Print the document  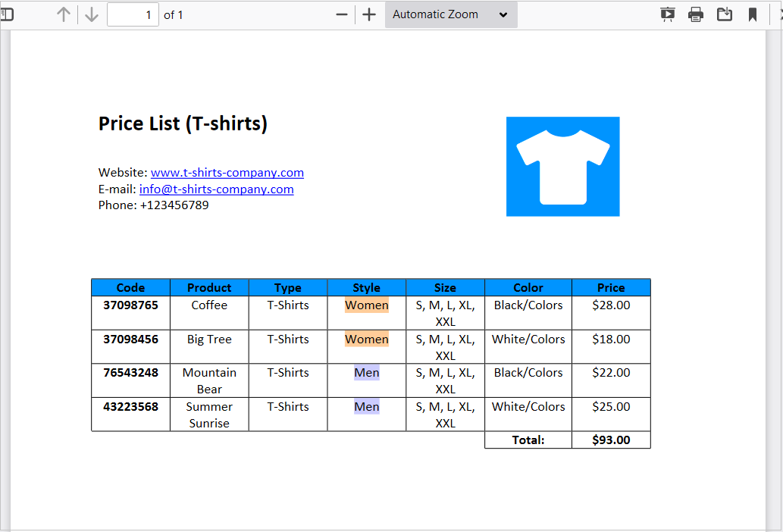tap(696, 14)
